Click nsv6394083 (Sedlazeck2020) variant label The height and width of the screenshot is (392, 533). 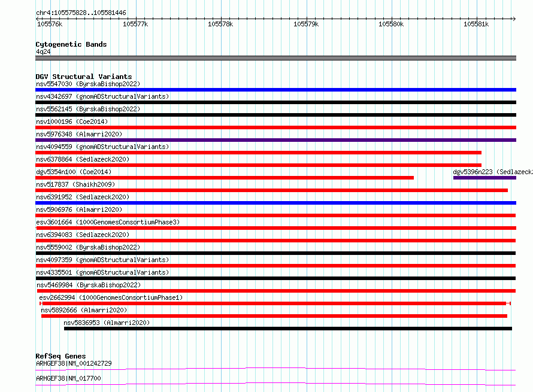point(83,235)
